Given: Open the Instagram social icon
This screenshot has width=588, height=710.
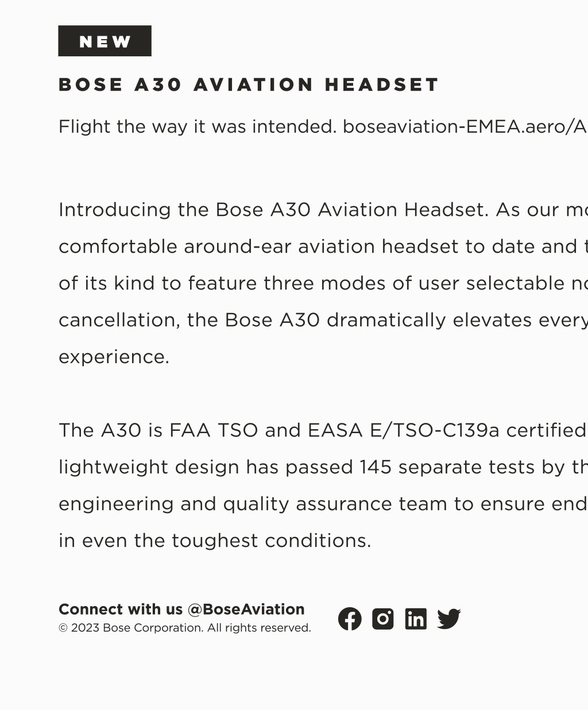Looking at the screenshot, I should point(383,619).
